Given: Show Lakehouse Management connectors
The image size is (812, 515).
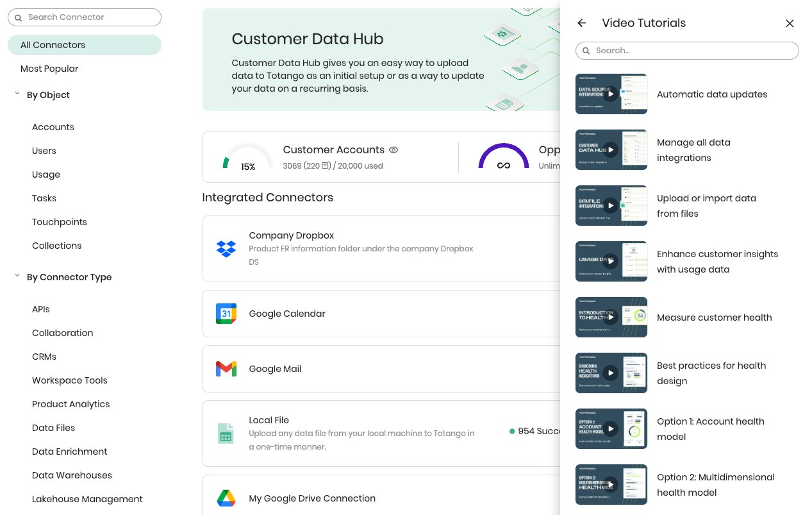Looking at the screenshot, I should tap(87, 499).
